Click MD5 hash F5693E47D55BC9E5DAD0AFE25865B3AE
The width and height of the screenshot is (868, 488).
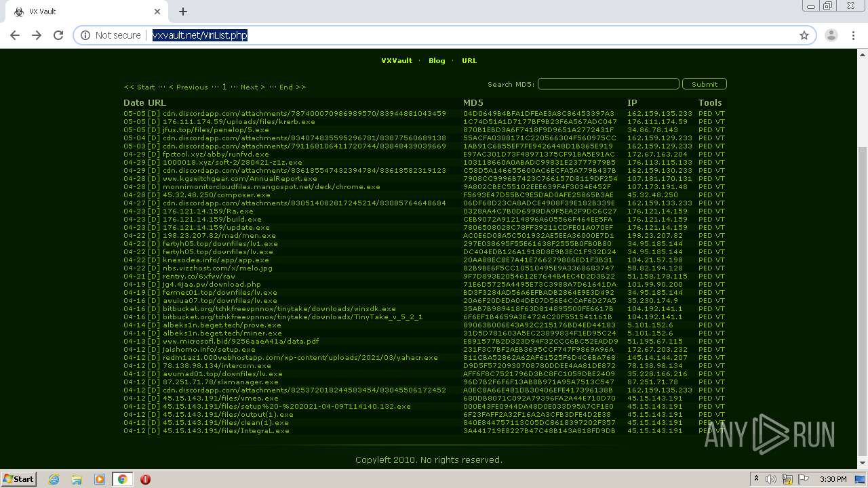(x=538, y=195)
